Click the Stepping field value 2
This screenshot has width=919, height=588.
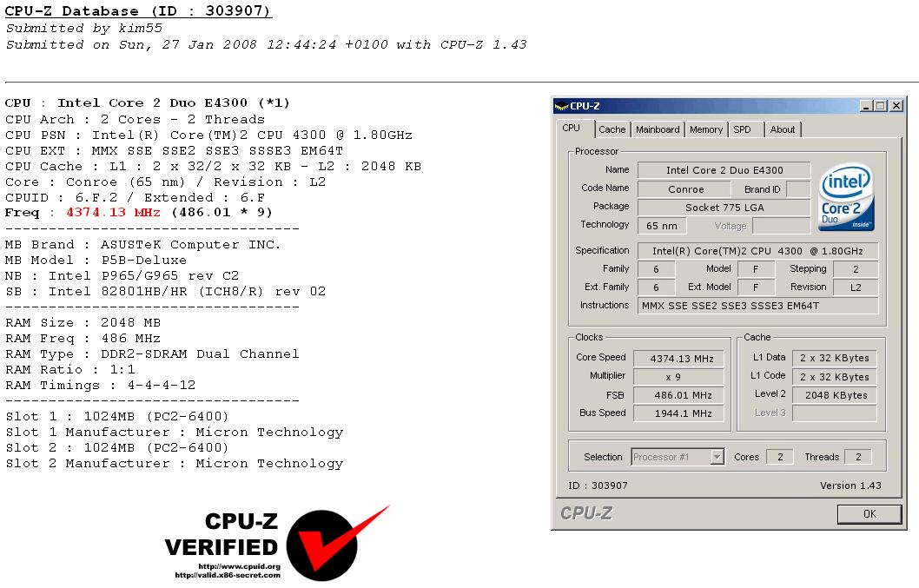tap(856, 269)
